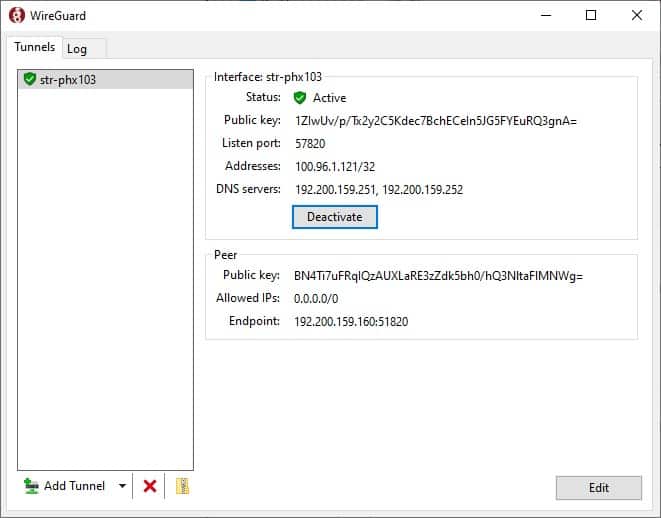This screenshot has width=661, height=518.
Task: Click the green shield beside str-phx103 tunnel
Action: click(x=30, y=79)
